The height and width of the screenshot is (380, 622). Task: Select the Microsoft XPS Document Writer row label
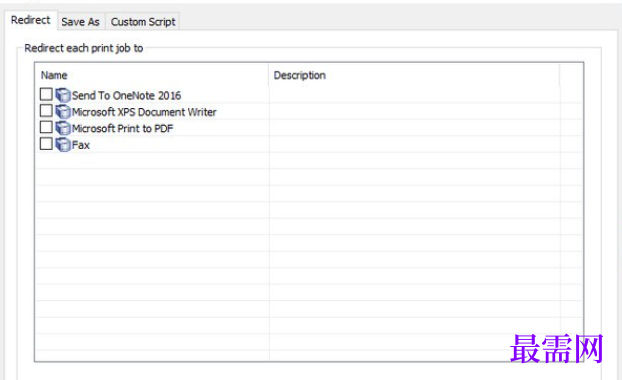coord(144,112)
